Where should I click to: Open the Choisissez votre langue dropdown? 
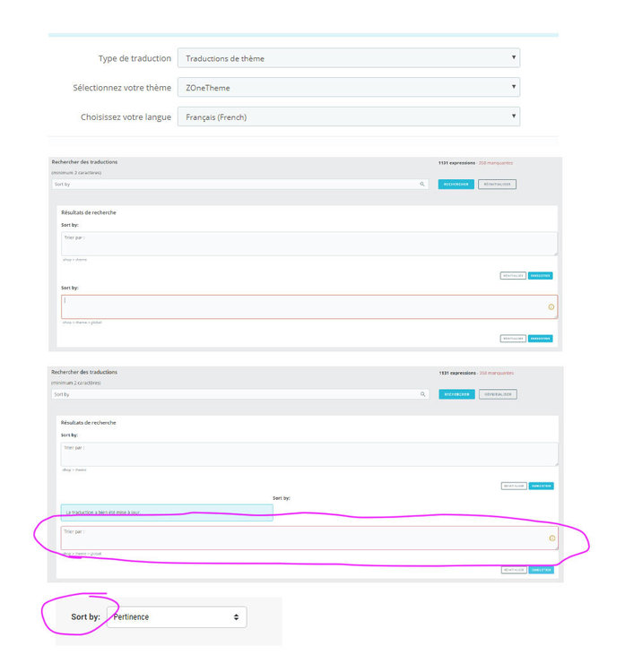point(348,116)
